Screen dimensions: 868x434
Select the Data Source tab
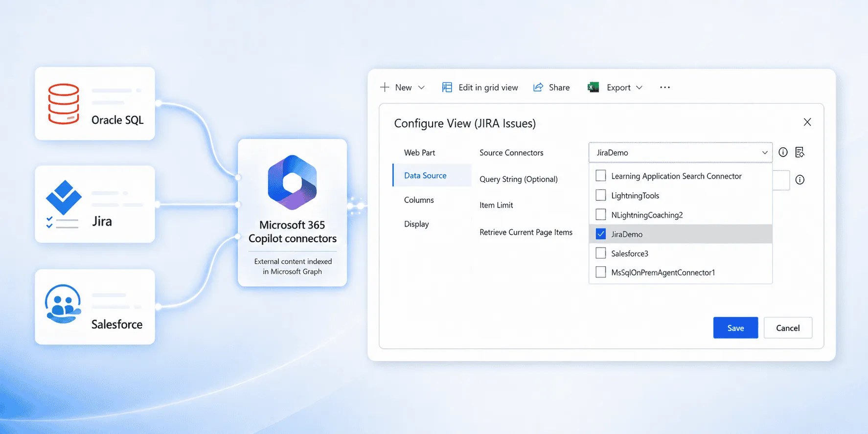(x=432, y=175)
